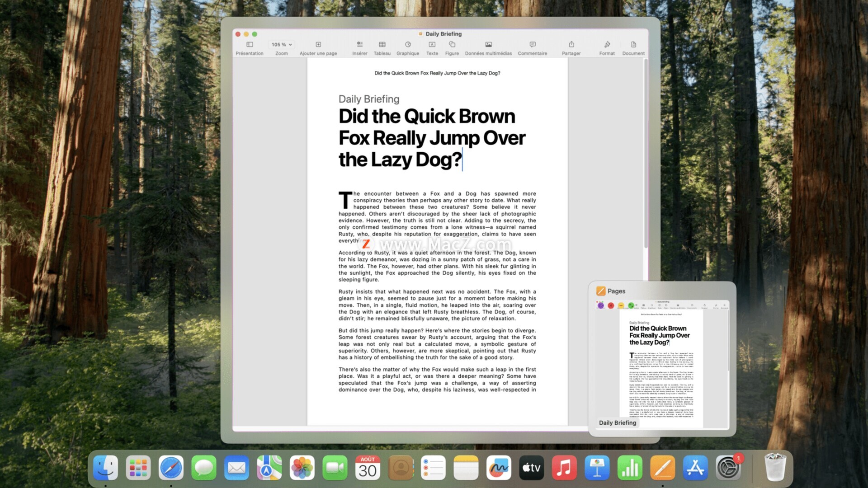Click the Daily Briefing label in preview

(618, 423)
